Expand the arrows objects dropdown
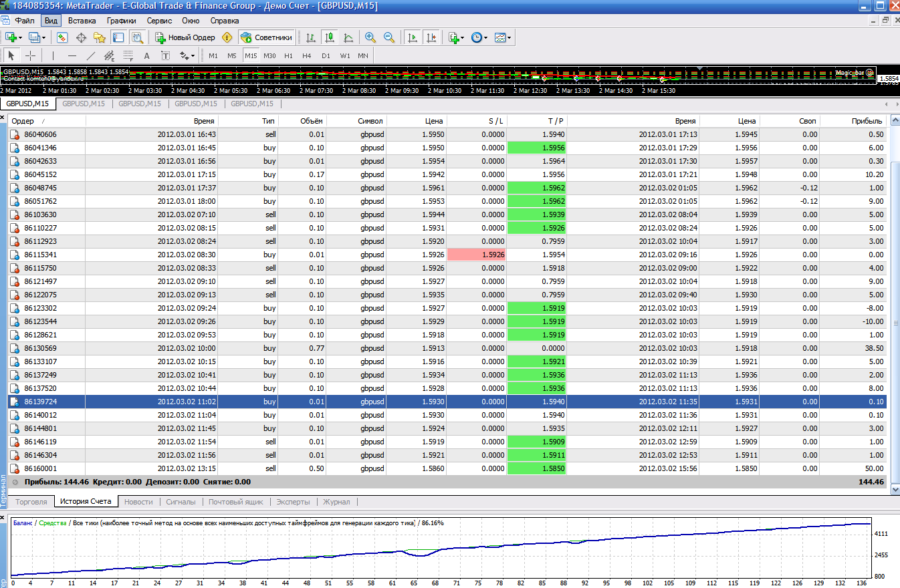Image resolution: width=900 pixels, height=588 pixels. (x=193, y=55)
